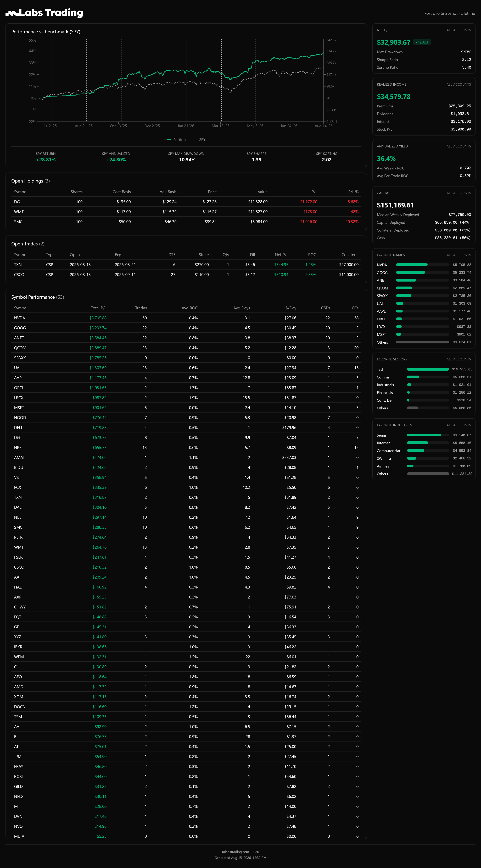Click the GOOG symbol in Symbol Performance
The image size is (481, 868).
[20, 328]
